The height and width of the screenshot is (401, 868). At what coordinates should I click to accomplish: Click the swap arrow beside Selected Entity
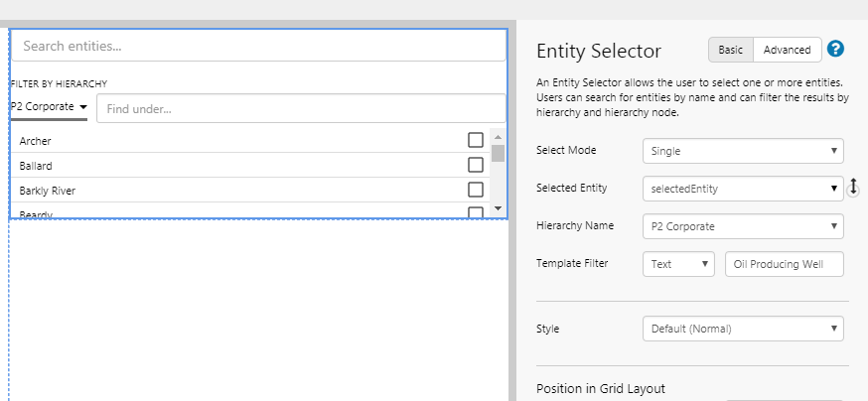pyautogui.click(x=853, y=187)
